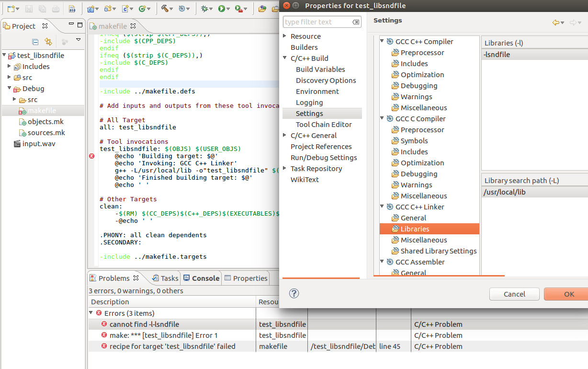Clear the filter text field icon
The height and width of the screenshot is (369, 588).
(x=356, y=22)
